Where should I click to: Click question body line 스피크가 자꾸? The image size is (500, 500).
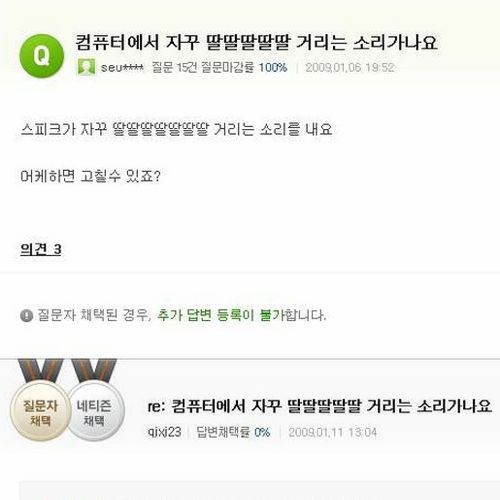coord(176,129)
